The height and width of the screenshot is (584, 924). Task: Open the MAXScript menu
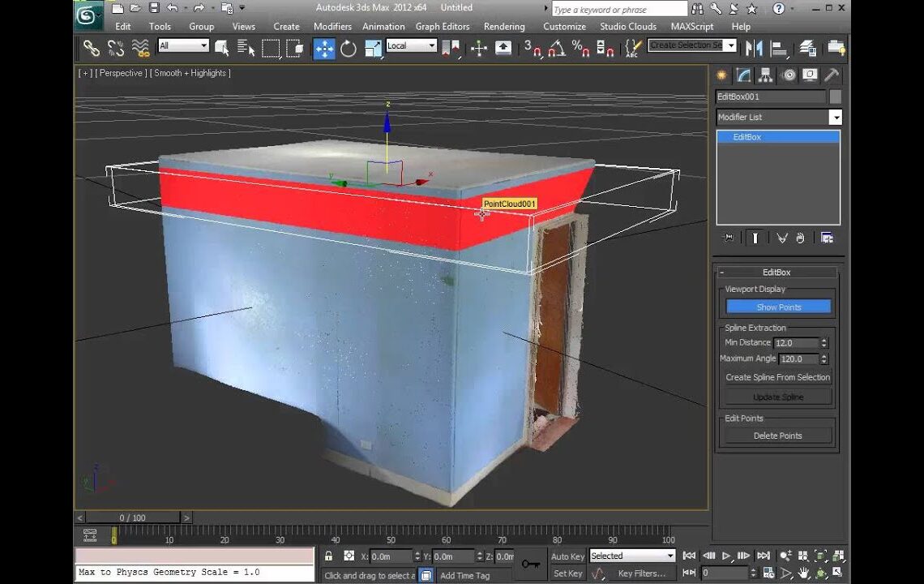[690, 27]
